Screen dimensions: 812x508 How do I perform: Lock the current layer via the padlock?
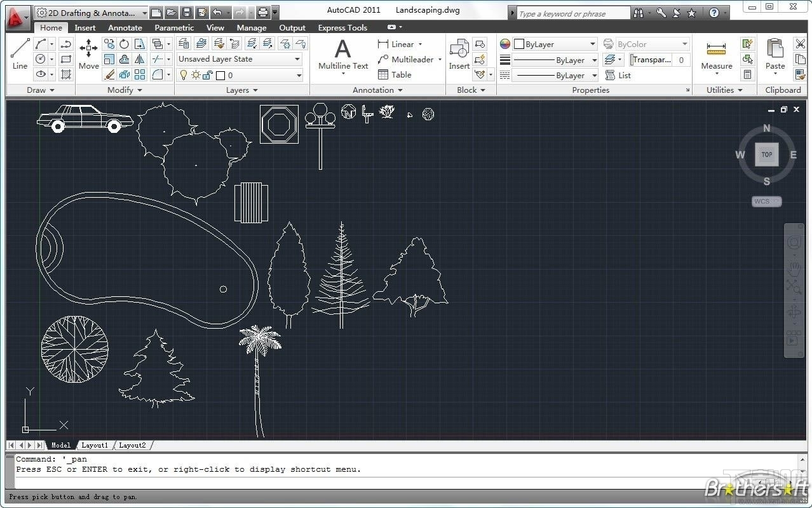(x=206, y=74)
